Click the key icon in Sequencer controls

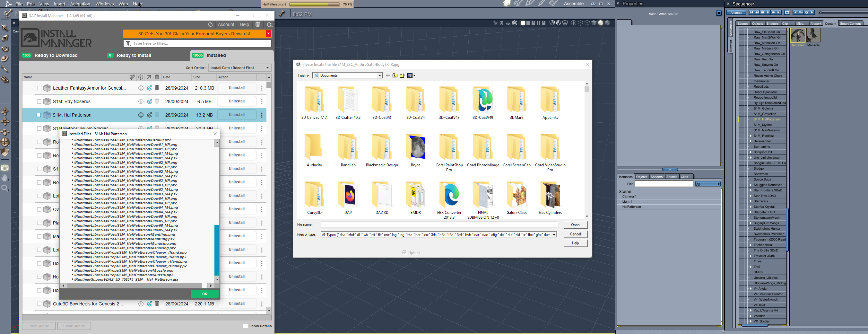(x=801, y=13)
